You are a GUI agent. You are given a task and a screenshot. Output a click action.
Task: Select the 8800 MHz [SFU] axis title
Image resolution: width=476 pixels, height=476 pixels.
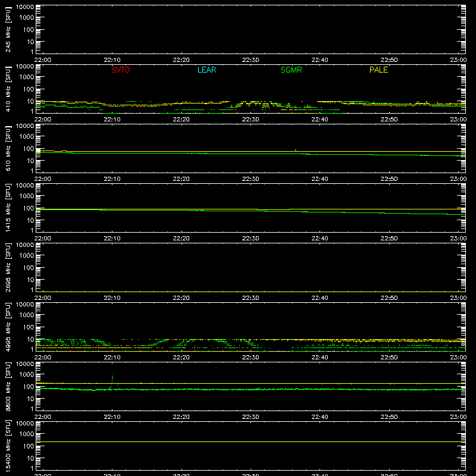click(x=8, y=386)
